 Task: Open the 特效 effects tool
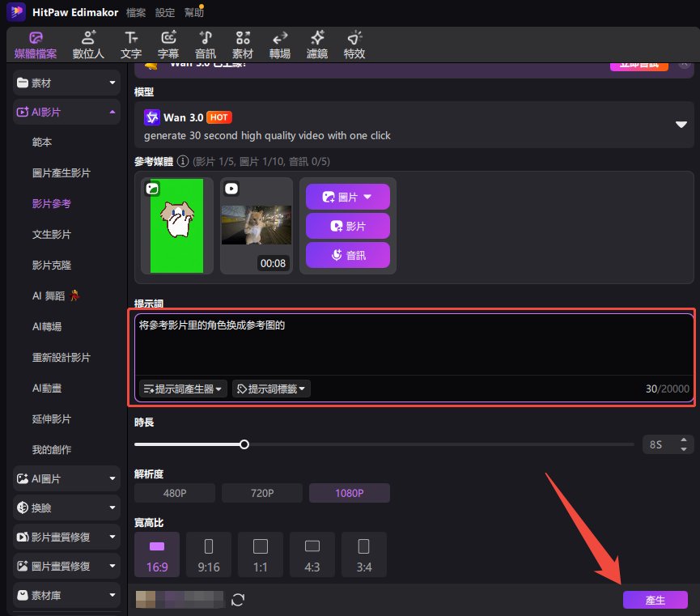point(354,45)
